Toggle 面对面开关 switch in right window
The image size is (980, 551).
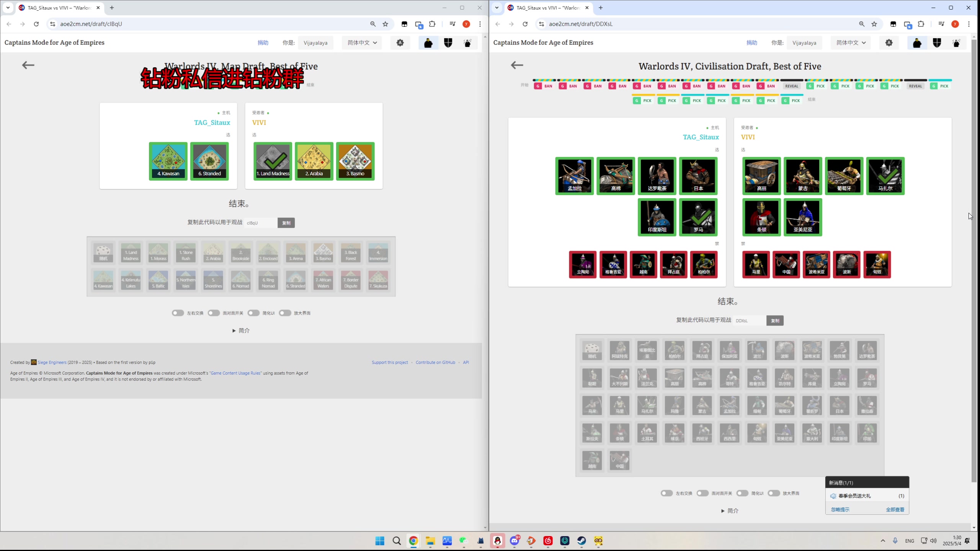[702, 493]
